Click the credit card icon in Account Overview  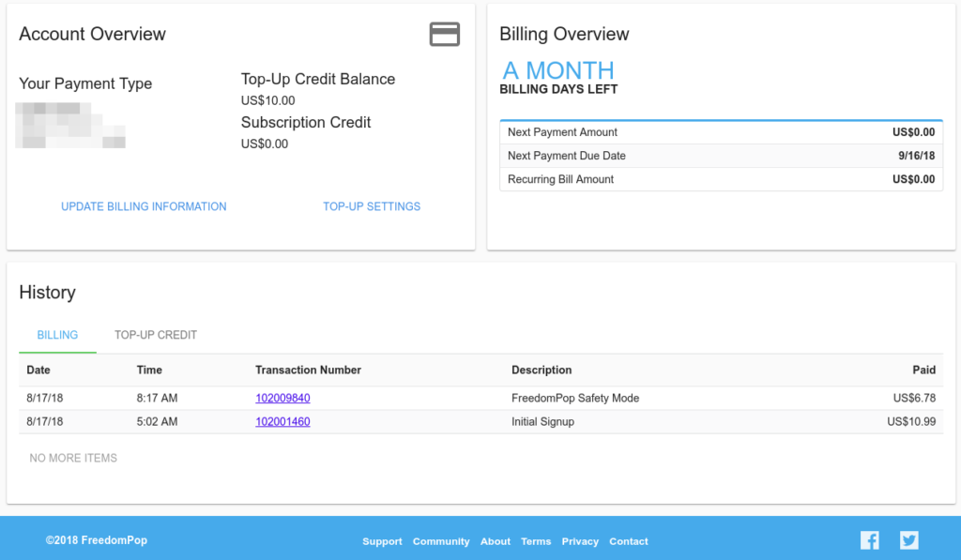click(x=444, y=35)
